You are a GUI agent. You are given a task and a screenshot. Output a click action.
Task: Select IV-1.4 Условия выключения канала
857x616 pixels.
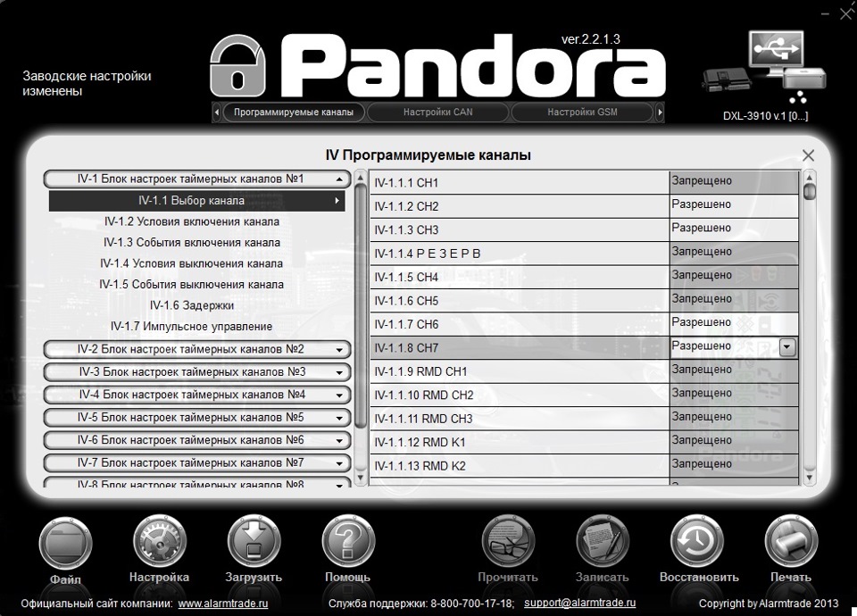coord(191,263)
